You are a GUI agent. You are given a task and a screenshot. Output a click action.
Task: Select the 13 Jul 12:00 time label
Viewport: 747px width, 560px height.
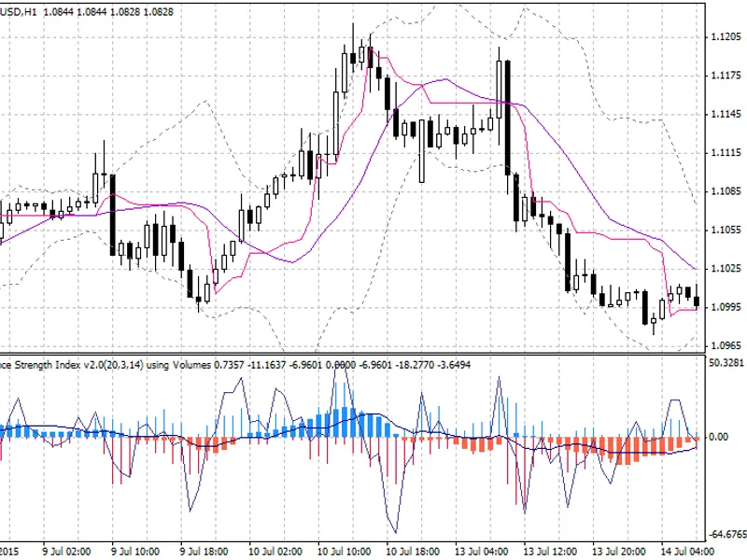550,552
